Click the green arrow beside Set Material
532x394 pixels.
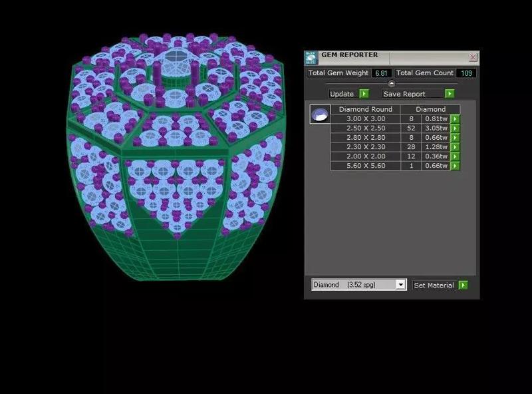coord(463,286)
